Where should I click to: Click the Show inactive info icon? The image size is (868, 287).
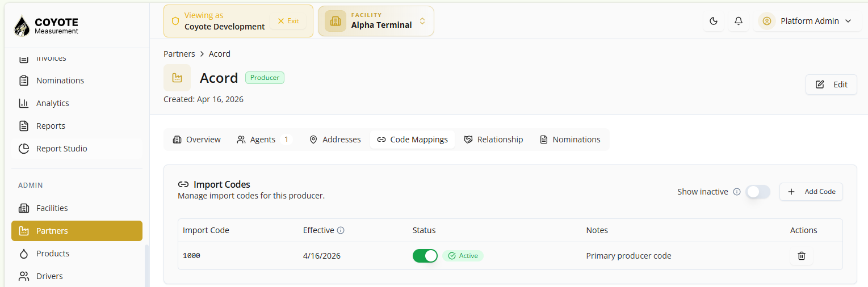point(737,192)
